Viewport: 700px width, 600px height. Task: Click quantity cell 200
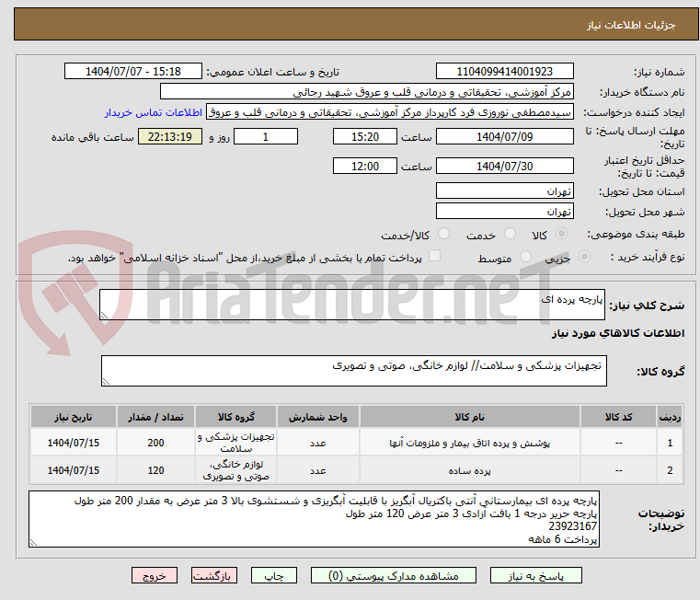click(x=155, y=443)
